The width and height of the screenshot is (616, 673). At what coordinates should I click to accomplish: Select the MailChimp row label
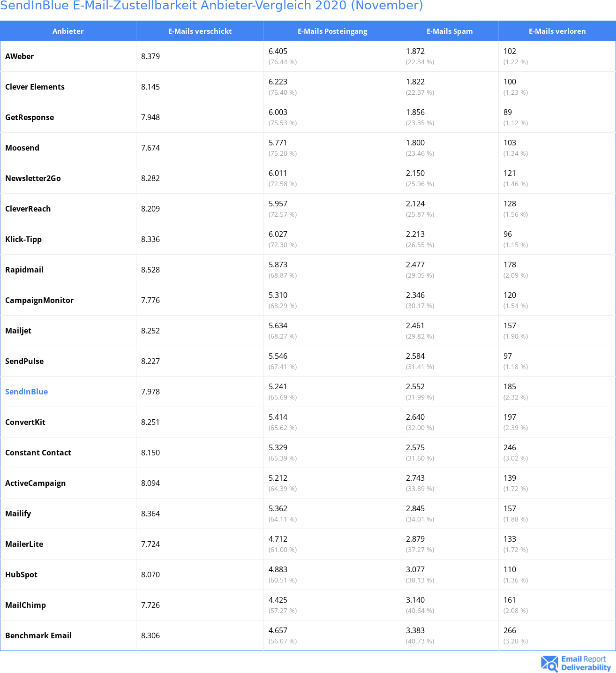[25, 605]
